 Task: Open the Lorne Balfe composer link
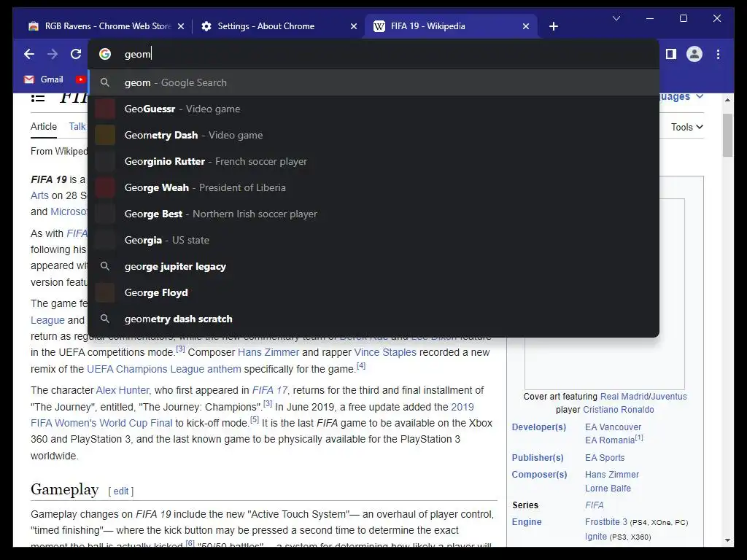pos(608,489)
